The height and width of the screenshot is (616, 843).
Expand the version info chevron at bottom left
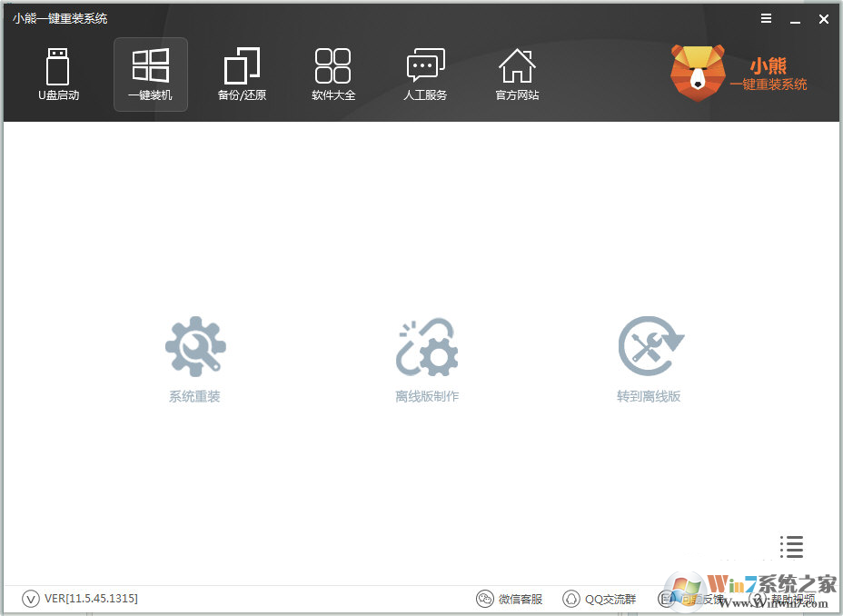[x=29, y=598]
